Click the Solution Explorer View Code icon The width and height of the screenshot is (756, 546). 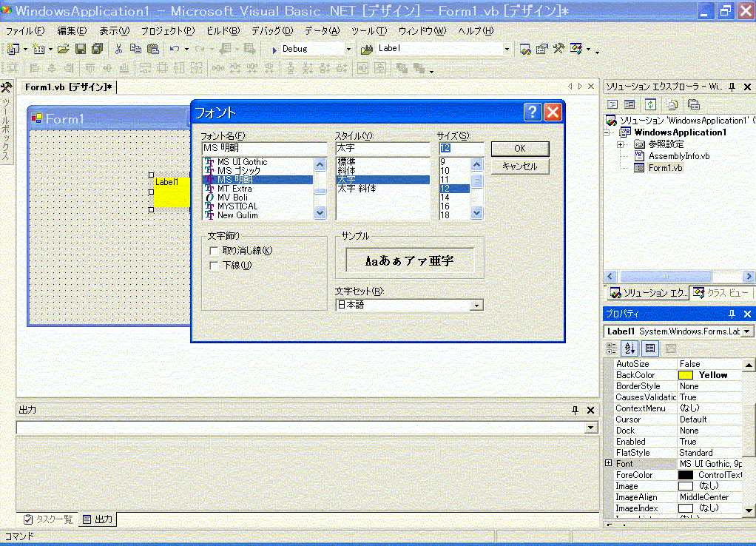click(612, 104)
